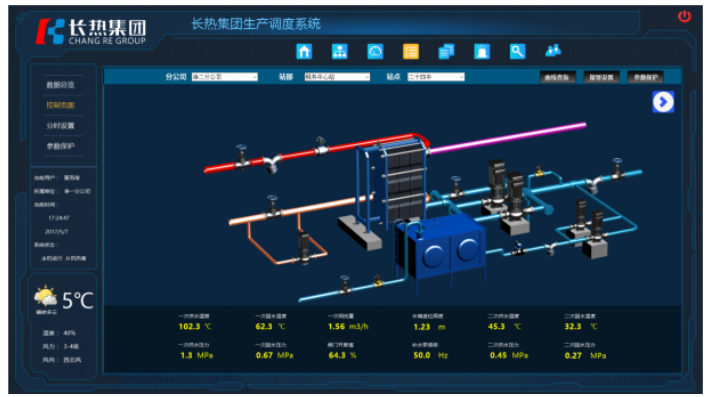The width and height of the screenshot is (713, 397).
Task: Select 数据总览 in the left menu
Action: [60, 85]
